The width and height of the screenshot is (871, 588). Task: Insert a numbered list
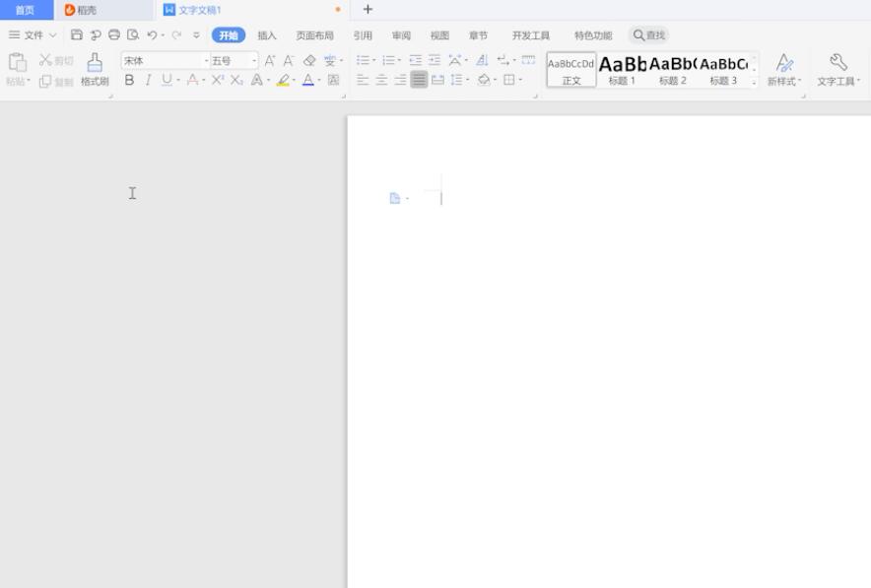(389, 60)
